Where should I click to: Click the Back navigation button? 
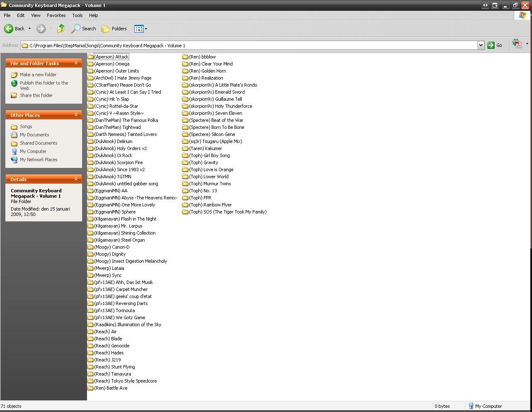[x=15, y=29]
